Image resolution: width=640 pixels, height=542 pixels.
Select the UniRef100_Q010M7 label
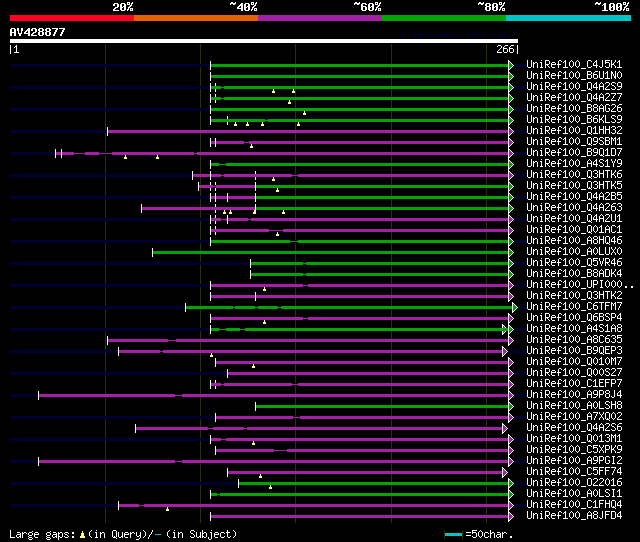tap(574, 362)
